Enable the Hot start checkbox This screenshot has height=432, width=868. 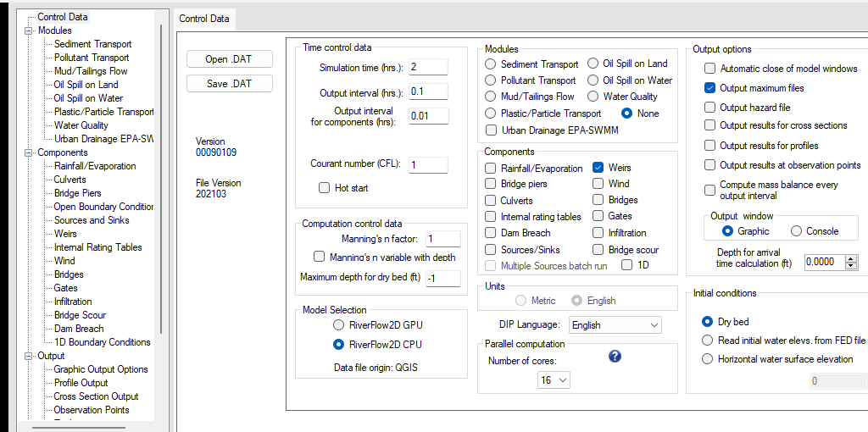coord(324,188)
